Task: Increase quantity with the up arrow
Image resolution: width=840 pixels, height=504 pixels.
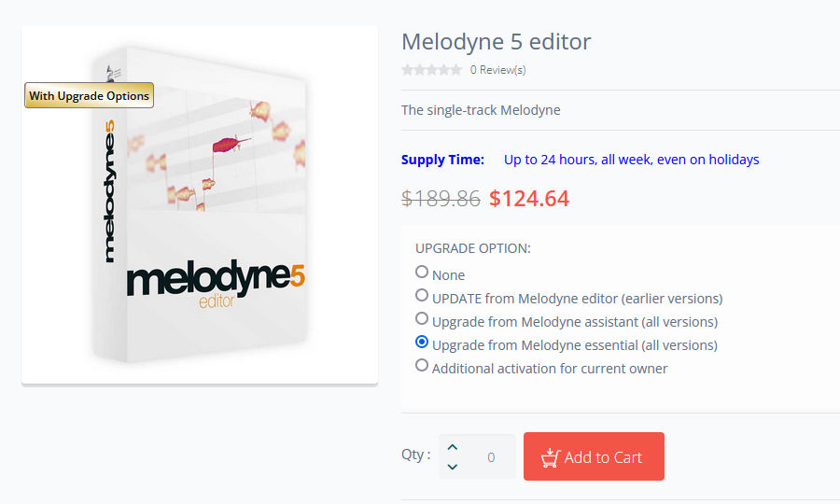Action: coord(453,447)
